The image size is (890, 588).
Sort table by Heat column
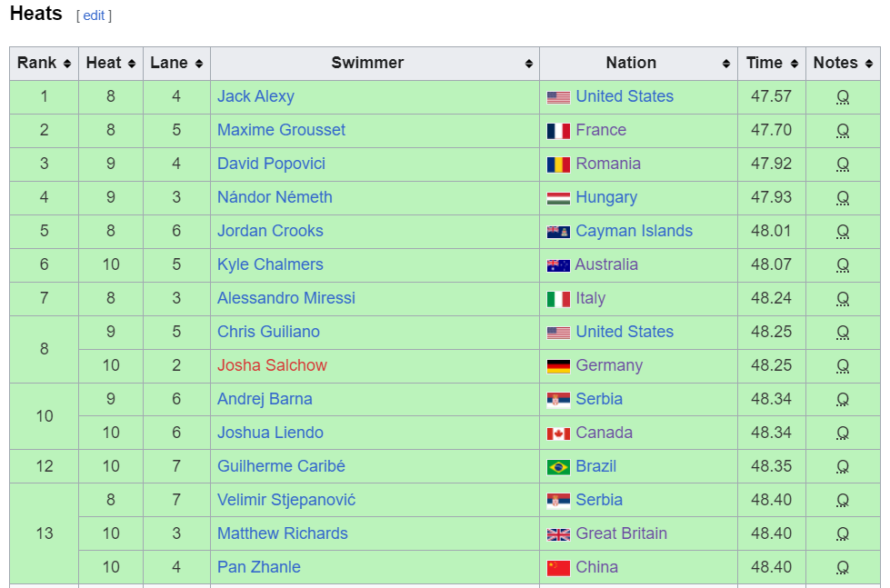coord(110,63)
